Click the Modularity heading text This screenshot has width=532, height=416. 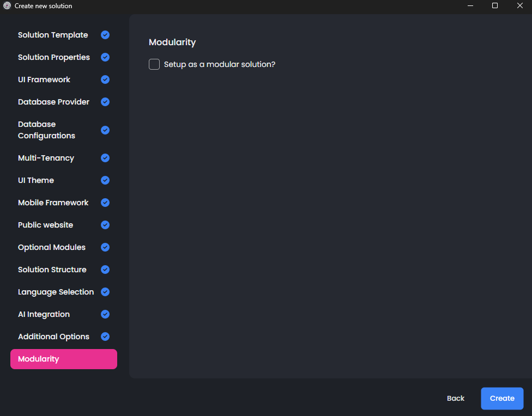pos(172,42)
